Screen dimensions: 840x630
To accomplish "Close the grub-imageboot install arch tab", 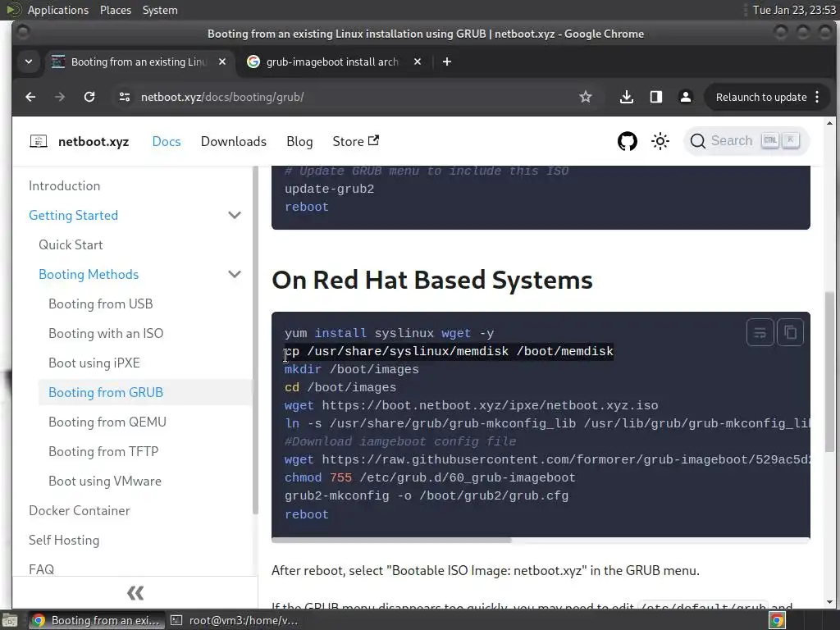I will click(418, 62).
